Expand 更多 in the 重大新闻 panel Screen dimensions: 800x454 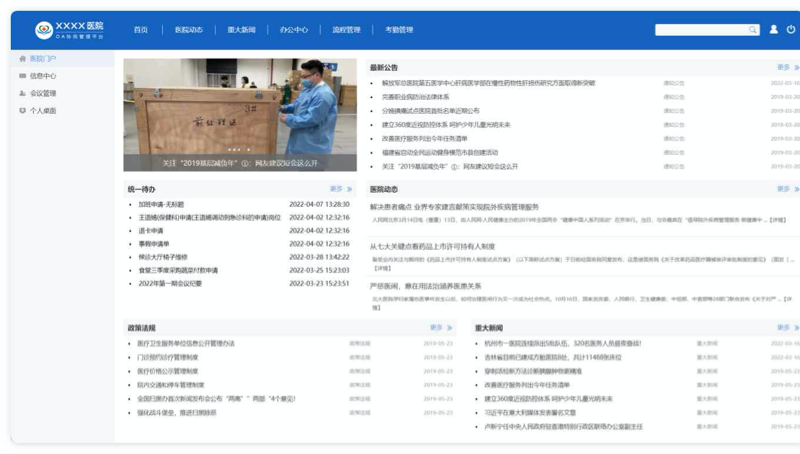[786, 328]
